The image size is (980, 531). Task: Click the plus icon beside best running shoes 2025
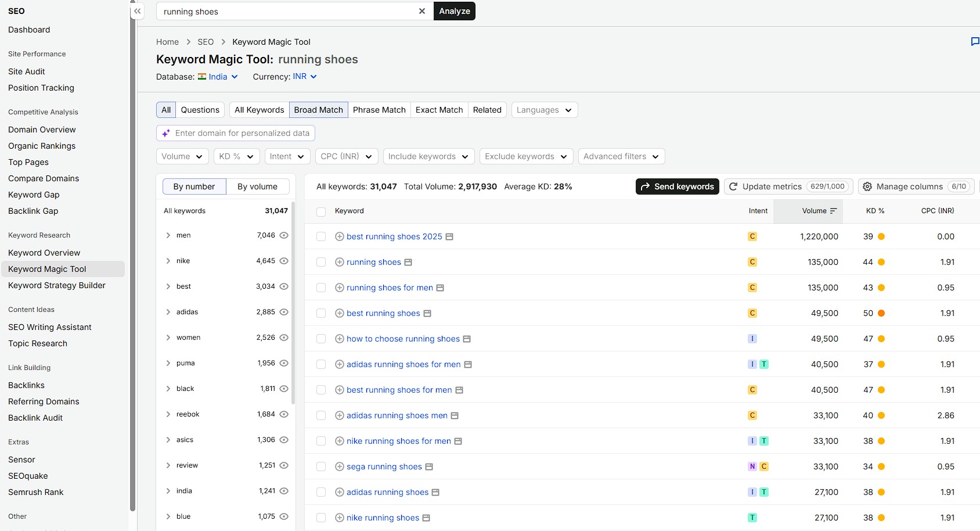pos(340,236)
